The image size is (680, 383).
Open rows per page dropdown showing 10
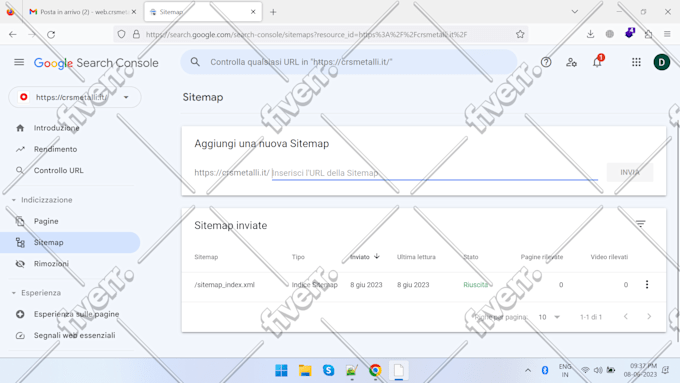[x=549, y=317]
